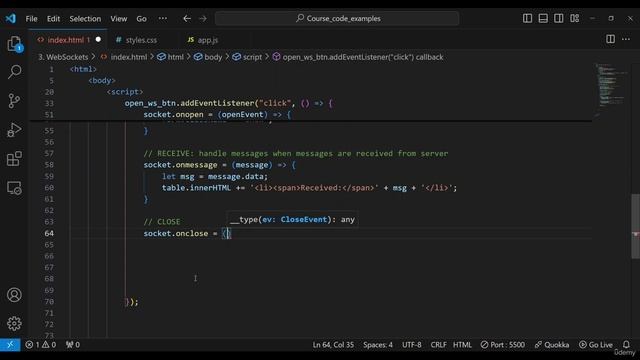The width and height of the screenshot is (640, 360).
Task: Open the Accounts menu
Action: (14, 295)
